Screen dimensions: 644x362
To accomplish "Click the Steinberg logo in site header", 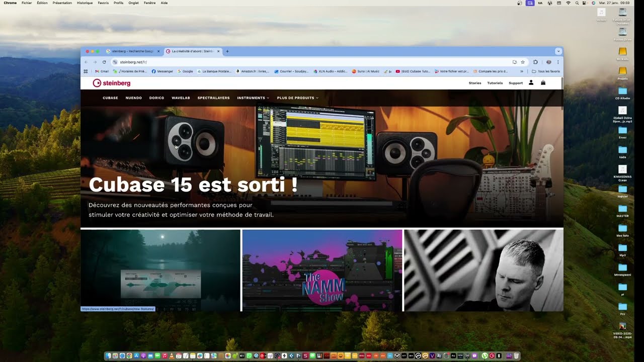I will pyautogui.click(x=112, y=83).
